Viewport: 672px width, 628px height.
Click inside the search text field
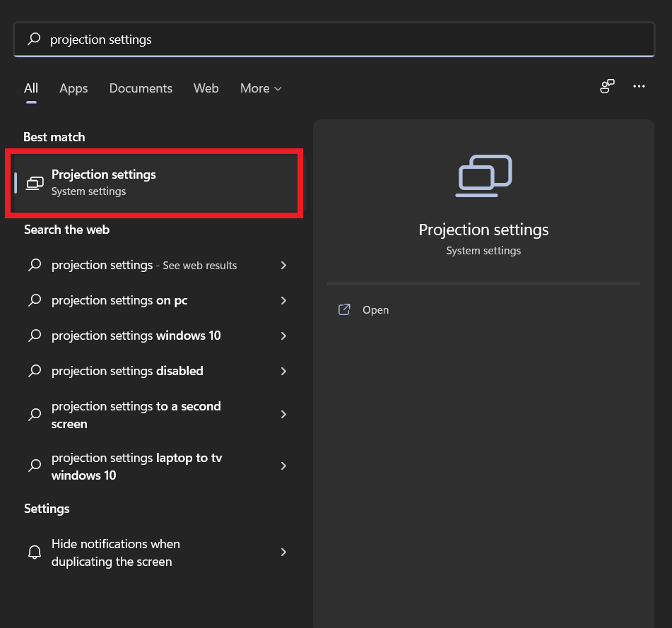(x=339, y=40)
